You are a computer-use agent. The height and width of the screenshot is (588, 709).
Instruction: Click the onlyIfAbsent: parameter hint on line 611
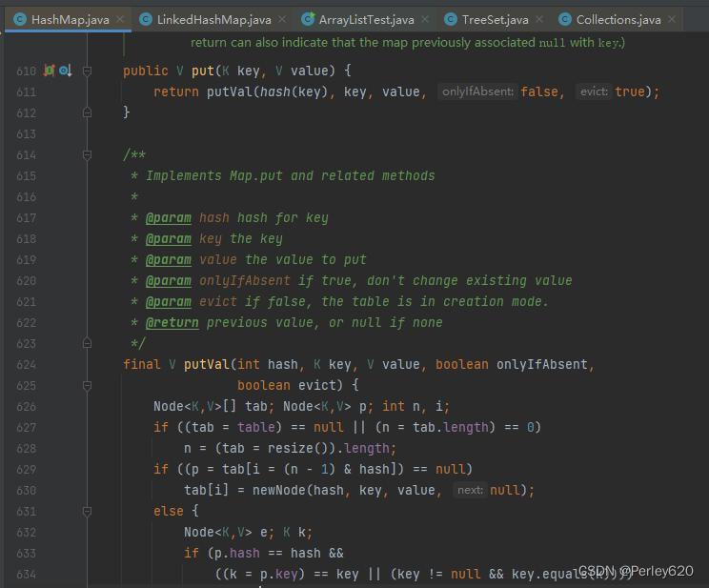477,91
